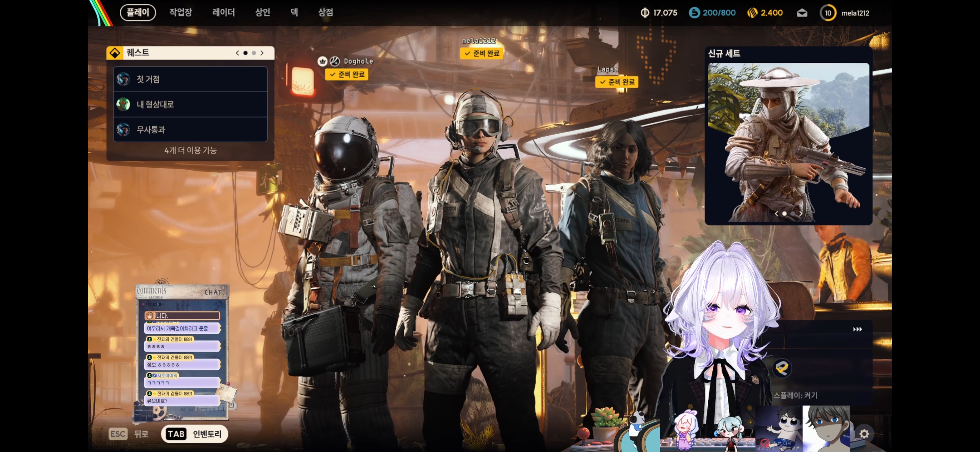Open the mela1212 profile name in the top bar
980x452 pixels.
click(855, 13)
